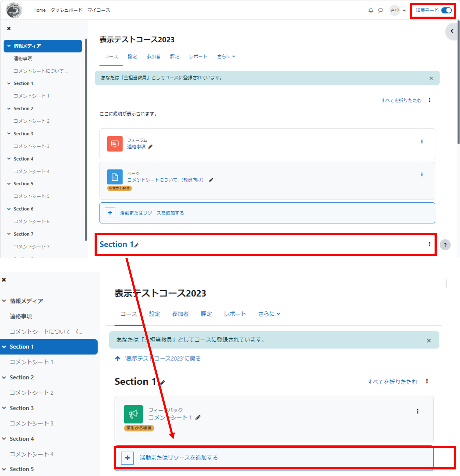460x476 pixels.
Task: Open the round question-mark help button
Action: (445, 245)
